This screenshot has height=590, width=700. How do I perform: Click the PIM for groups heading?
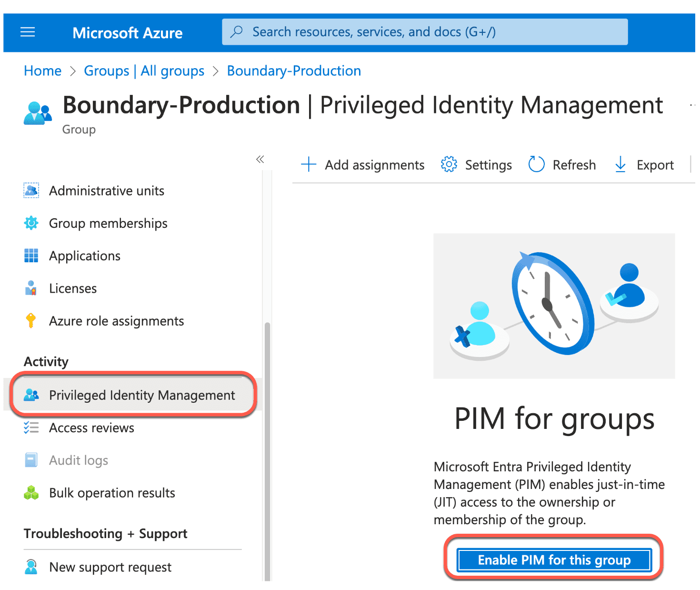pyautogui.click(x=554, y=419)
